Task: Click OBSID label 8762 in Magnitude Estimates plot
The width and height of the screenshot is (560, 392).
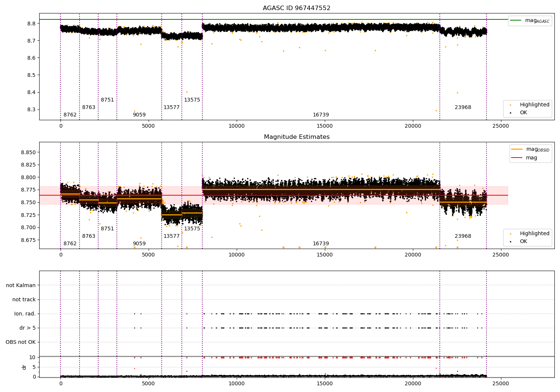Action: click(x=70, y=243)
